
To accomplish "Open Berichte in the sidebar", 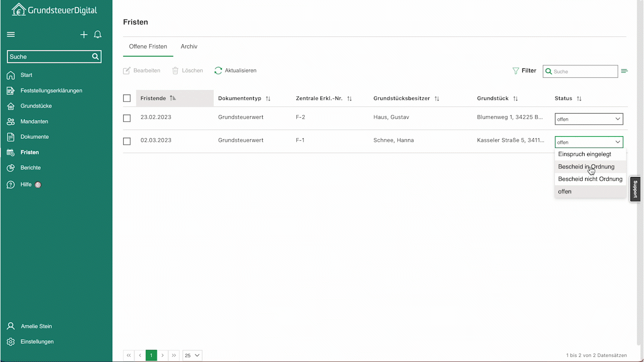I will click(x=31, y=168).
